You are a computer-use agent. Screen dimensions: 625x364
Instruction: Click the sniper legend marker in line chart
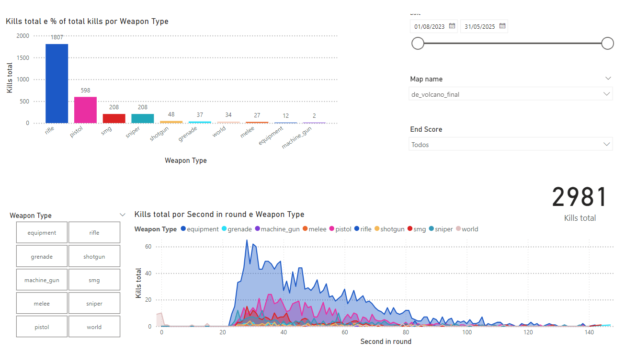432,229
